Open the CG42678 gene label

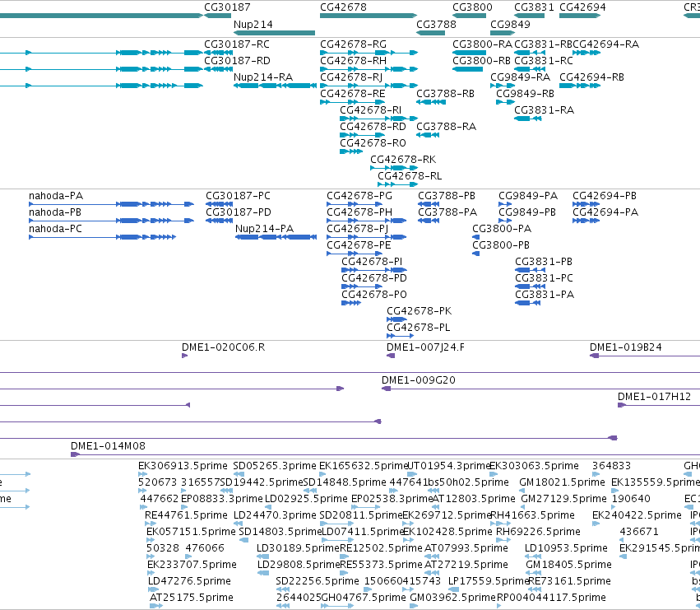[x=343, y=7]
